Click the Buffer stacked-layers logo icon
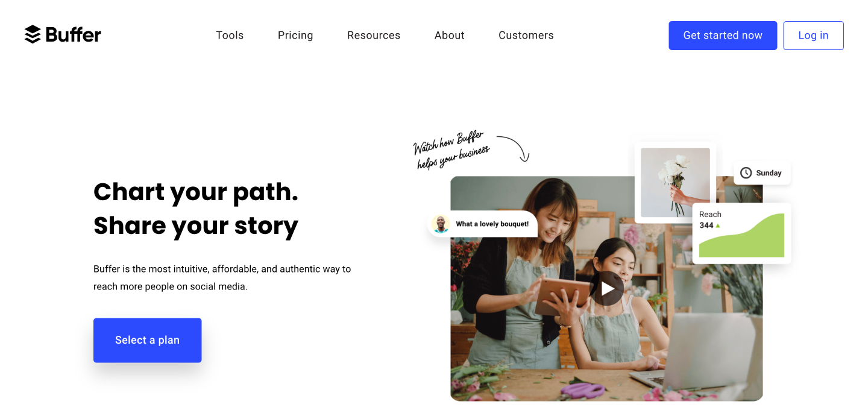Screen dimensions: 868x407 pyautogui.click(x=33, y=34)
